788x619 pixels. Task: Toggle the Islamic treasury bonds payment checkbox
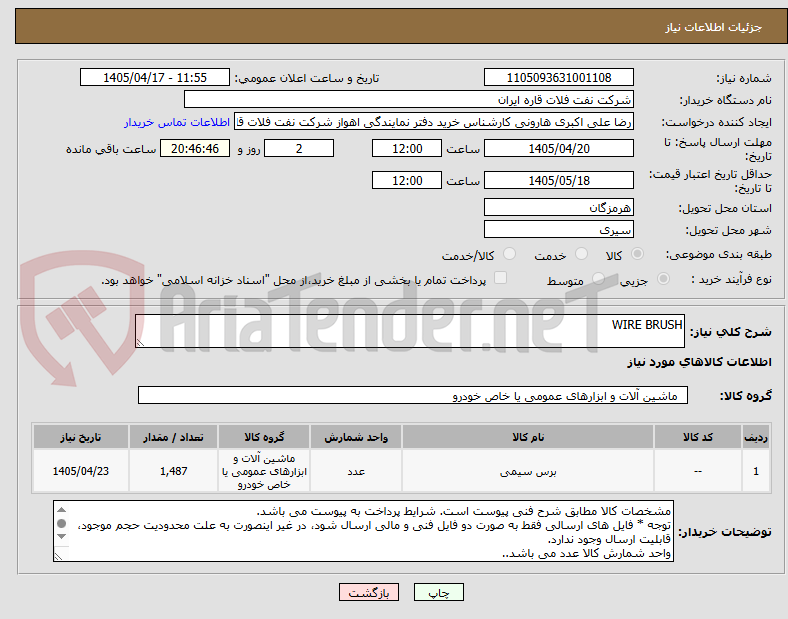(x=501, y=278)
